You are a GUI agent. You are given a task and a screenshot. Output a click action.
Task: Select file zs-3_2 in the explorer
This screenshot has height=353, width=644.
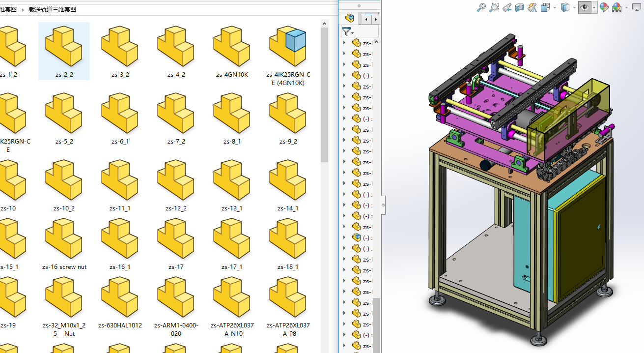point(120,51)
